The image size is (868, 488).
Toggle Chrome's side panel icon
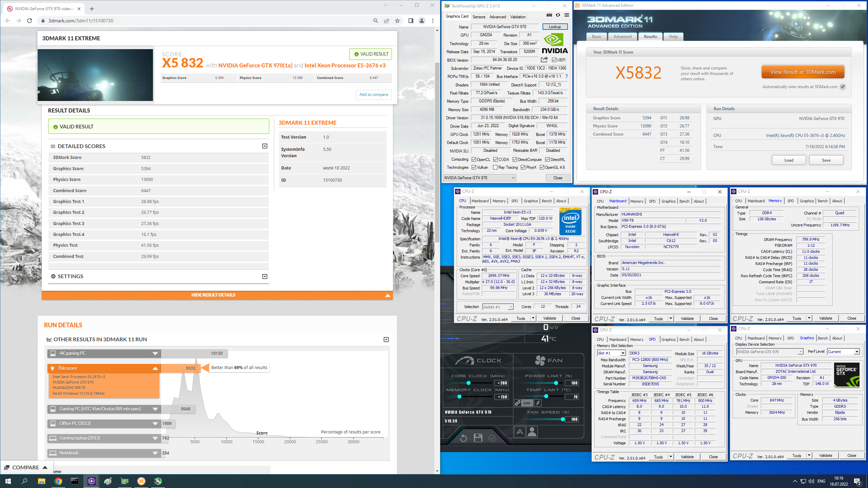point(411,21)
